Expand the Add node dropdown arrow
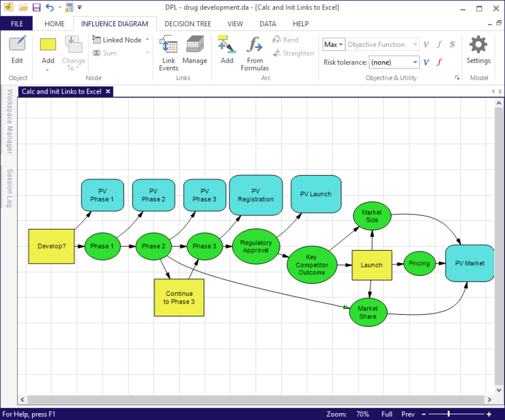The height and width of the screenshot is (420, 505). (48, 70)
